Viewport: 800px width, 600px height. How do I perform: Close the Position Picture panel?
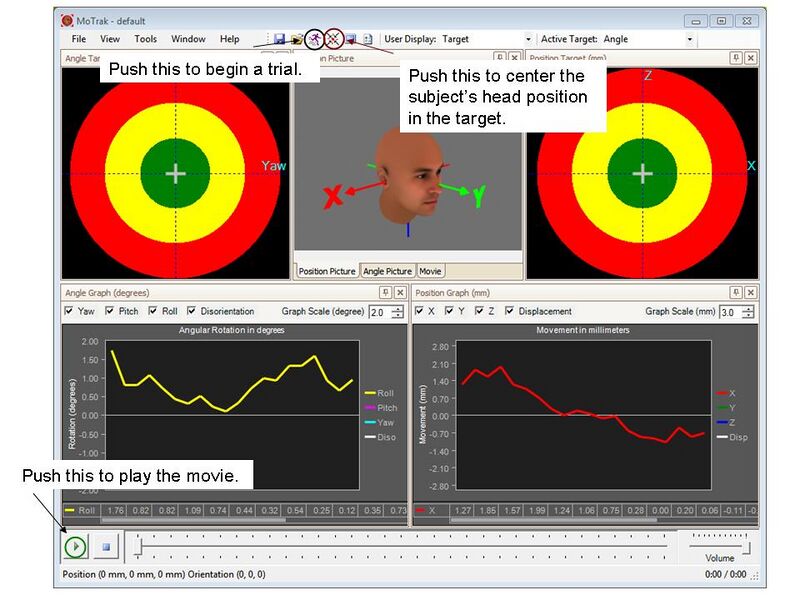tap(515, 58)
